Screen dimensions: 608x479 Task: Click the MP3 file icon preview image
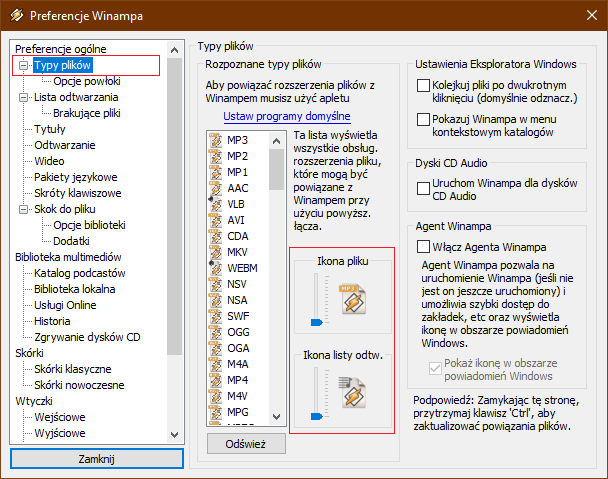(353, 299)
